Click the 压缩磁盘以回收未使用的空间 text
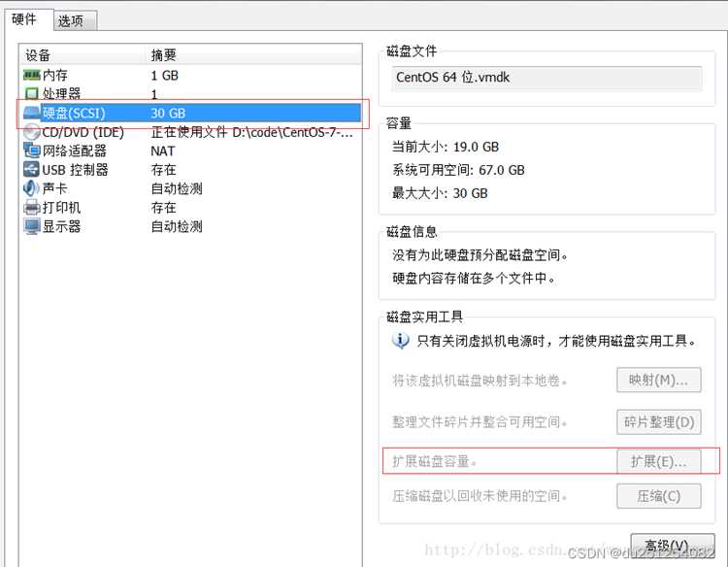Image resolution: width=728 pixels, height=567 pixels. click(x=480, y=496)
